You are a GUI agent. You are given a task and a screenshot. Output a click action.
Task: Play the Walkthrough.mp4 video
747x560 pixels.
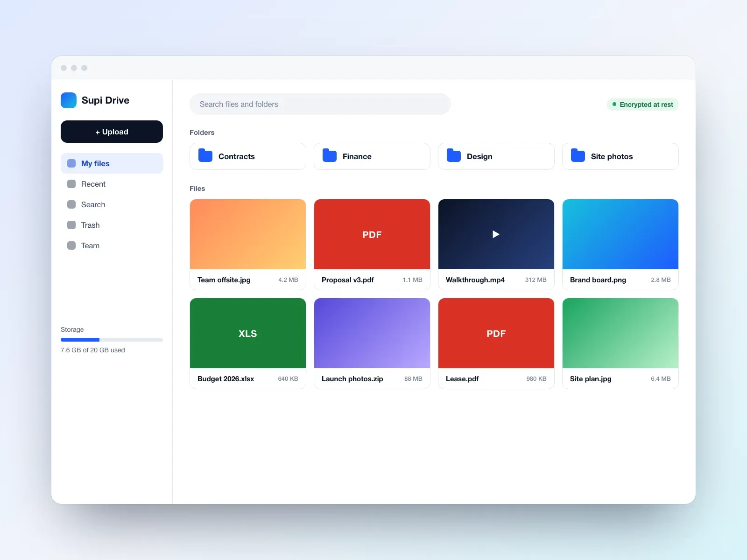coord(496,234)
